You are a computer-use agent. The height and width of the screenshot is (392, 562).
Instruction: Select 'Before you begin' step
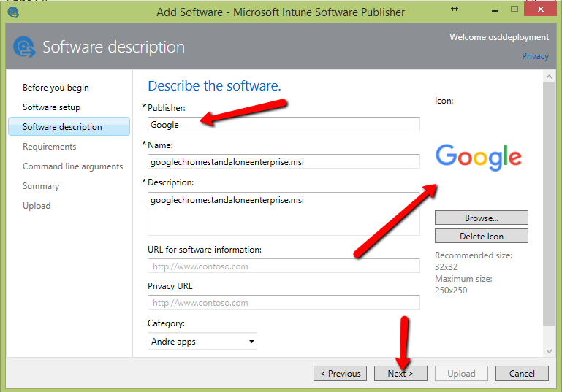coord(56,88)
